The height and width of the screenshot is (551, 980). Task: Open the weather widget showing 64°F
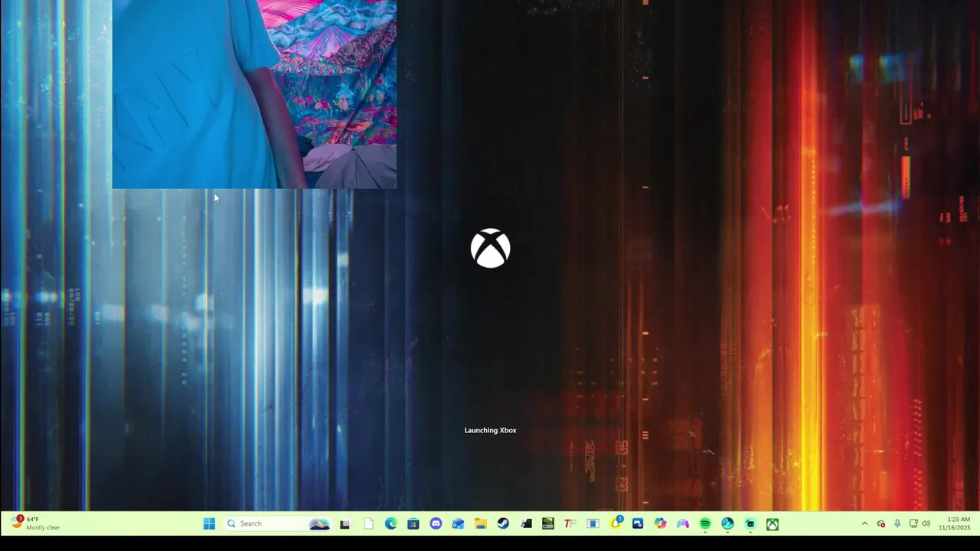click(35, 523)
